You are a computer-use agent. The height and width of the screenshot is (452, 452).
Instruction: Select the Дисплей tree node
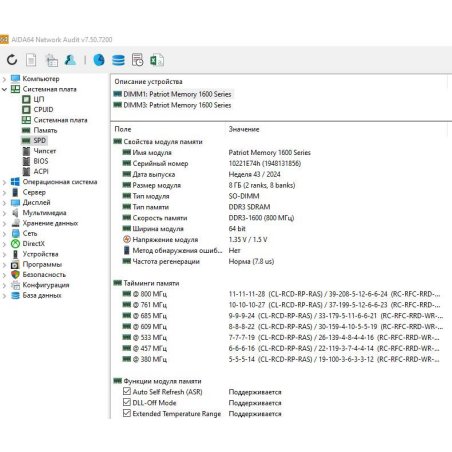(x=36, y=202)
